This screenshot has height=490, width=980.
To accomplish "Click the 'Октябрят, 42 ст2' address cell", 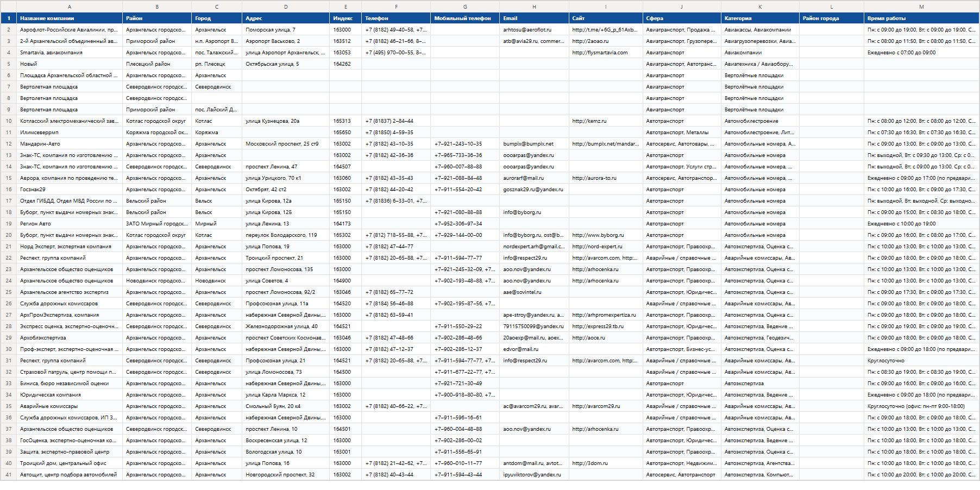I will [x=286, y=190].
